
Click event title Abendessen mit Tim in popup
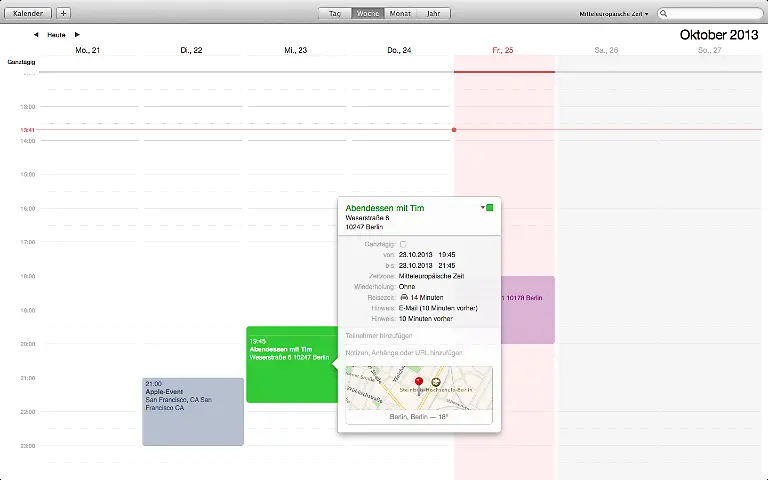(385, 208)
